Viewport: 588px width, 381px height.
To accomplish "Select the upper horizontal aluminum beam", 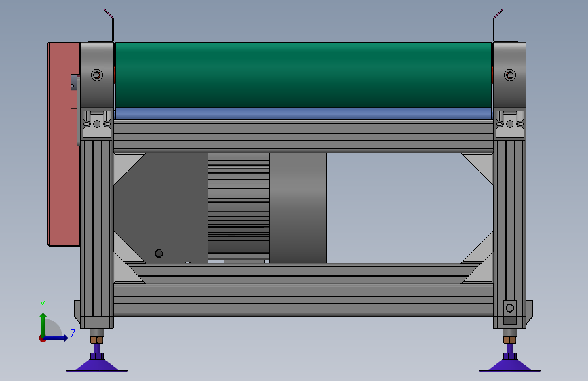I will [x=303, y=136].
